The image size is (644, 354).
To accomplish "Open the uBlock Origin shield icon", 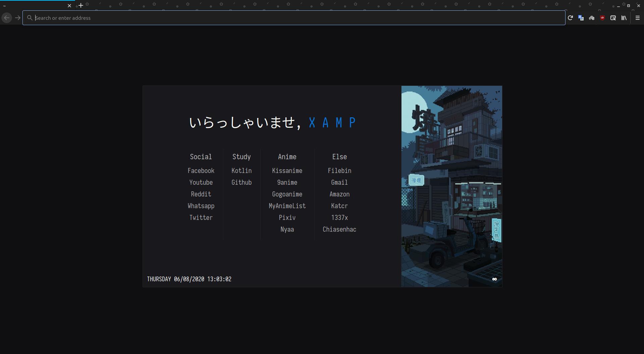I will pos(602,18).
